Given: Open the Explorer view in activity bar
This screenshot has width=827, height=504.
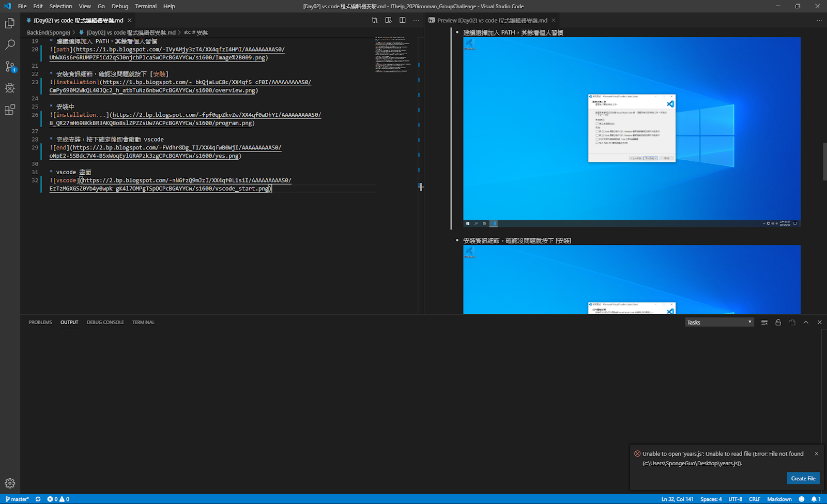Looking at the screenshot, I should 10,23.
